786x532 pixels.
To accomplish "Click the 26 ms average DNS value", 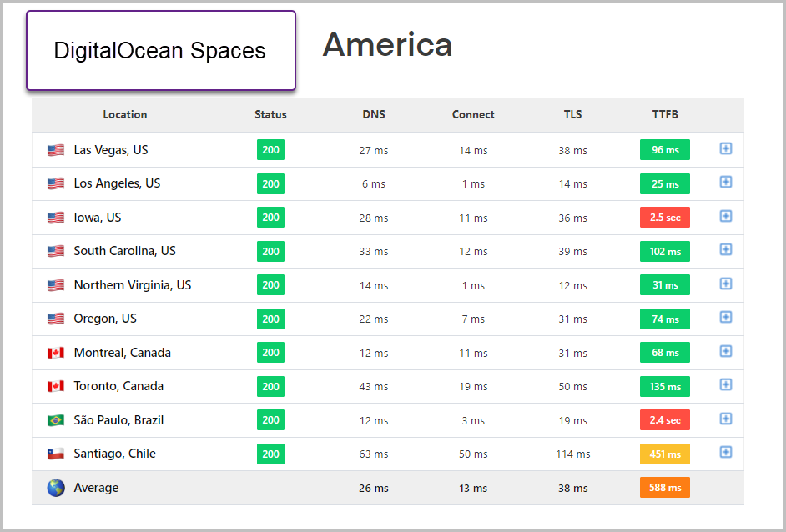I will pyautogui.click(x=374, y=489).
